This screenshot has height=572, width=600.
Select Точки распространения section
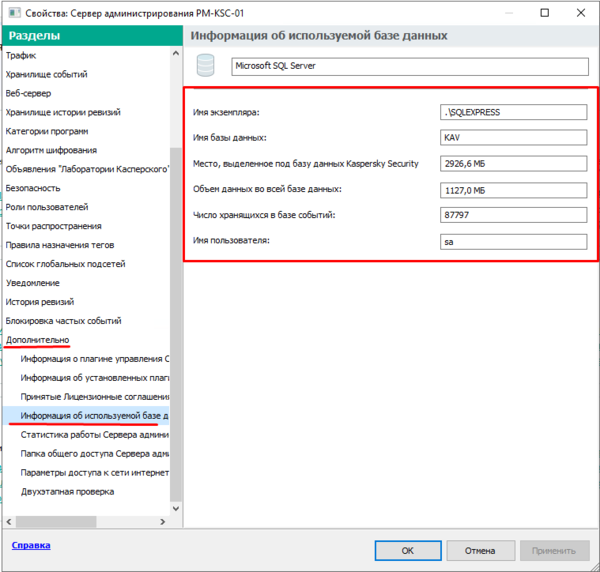point(53,226)
